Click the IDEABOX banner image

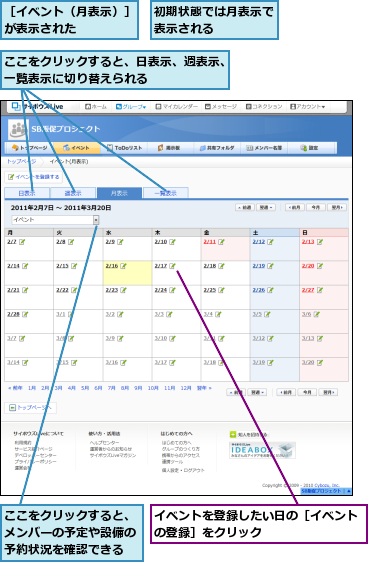(x=262, y=451)
